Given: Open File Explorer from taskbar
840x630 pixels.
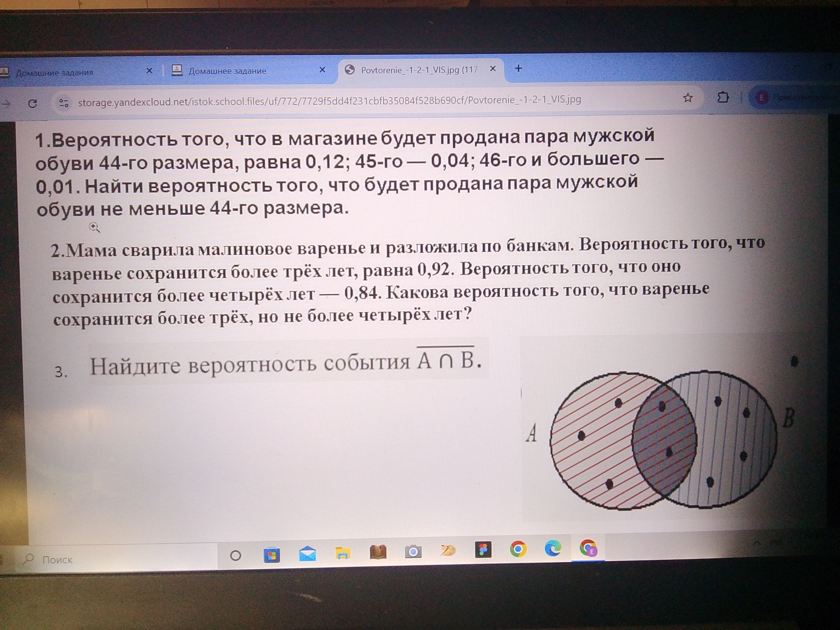Looking at the screenshot, I should coord(343,553).
